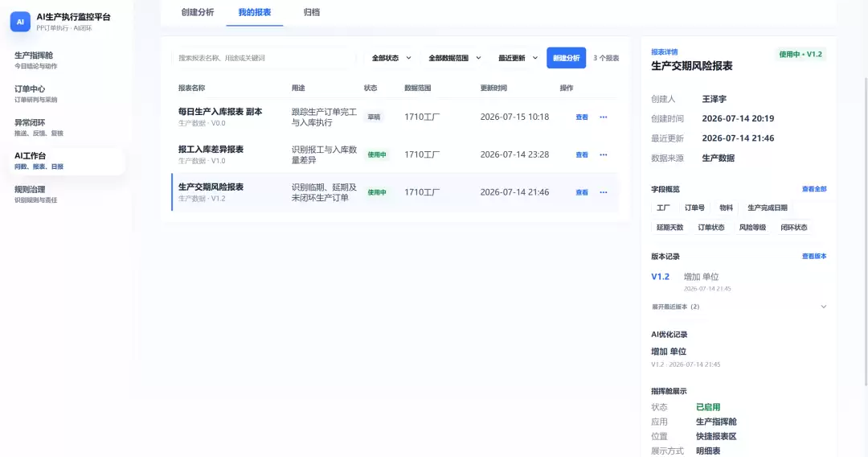Click the 已启用 status value

click(x=708, y=407)
